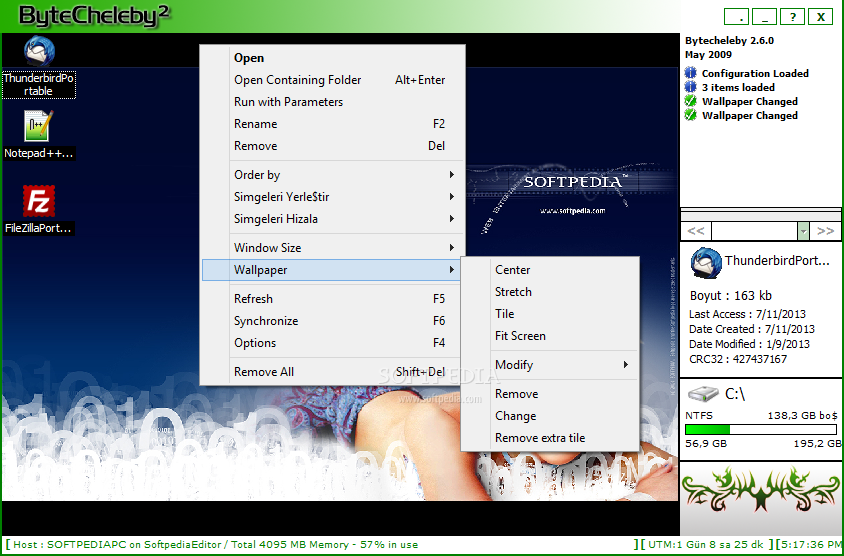Click the highlighted Wallpaper submenu entry
This screenshot has width=844, height=556.
point(332,270)
